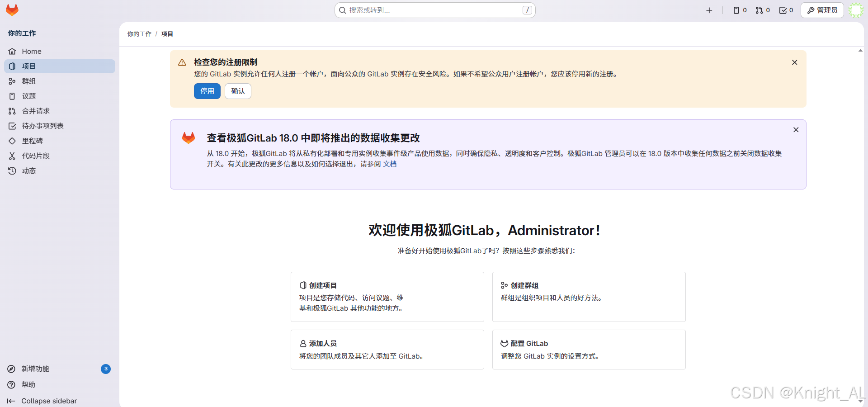Click the 议题 issue icon in sidebar
The image size is (868, 407).
click(x=12, y=96)
